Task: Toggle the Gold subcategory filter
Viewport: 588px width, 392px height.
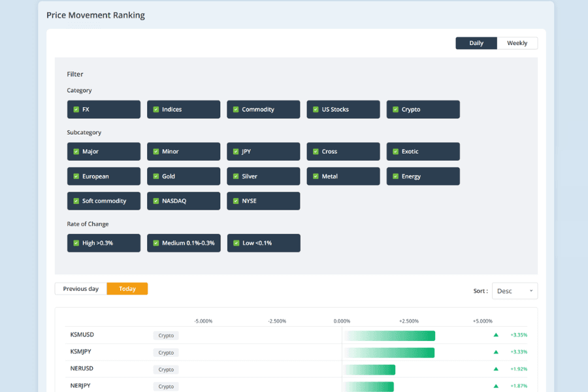Action: pyautogui.click(x=184, y=176)
